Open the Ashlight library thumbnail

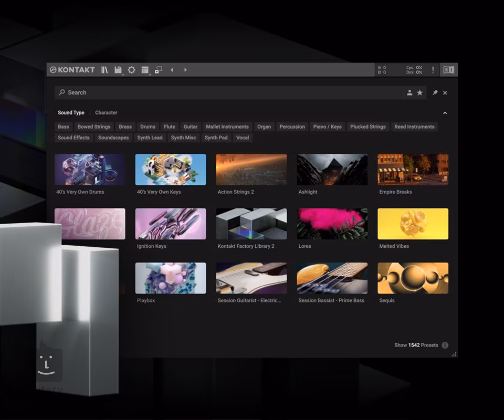pyautogui.click(x=332, y=170)
